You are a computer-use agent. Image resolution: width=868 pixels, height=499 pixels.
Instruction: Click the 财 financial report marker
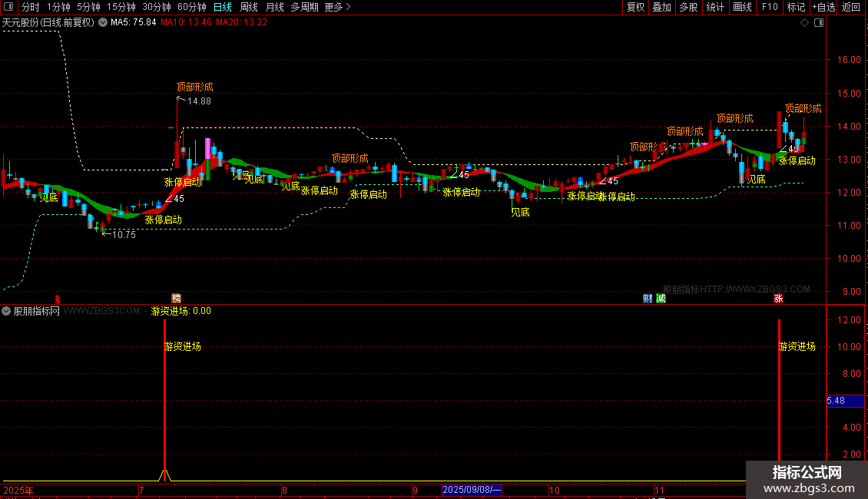point(647,298)
